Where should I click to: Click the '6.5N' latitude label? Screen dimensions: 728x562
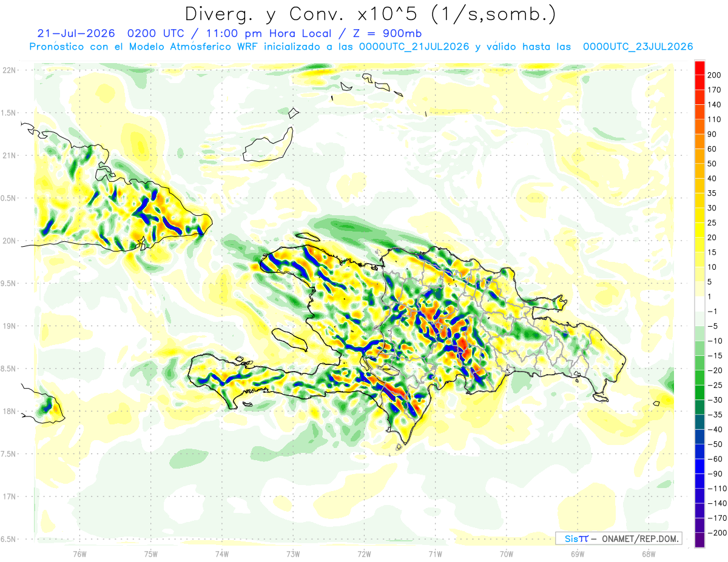(x=9, y=539)
